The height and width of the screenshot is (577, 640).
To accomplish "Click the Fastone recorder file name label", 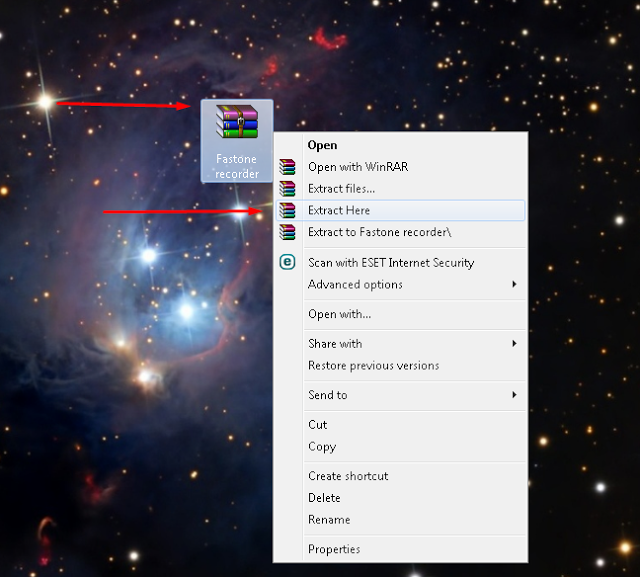I will pos(237,166).
